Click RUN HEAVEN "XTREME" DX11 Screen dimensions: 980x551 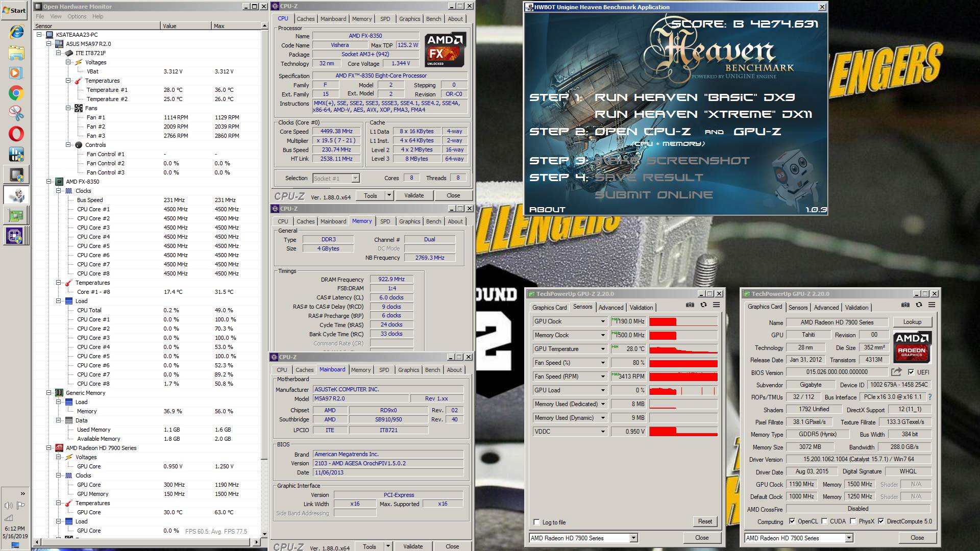pyautogui.click(x=703, y=114)
